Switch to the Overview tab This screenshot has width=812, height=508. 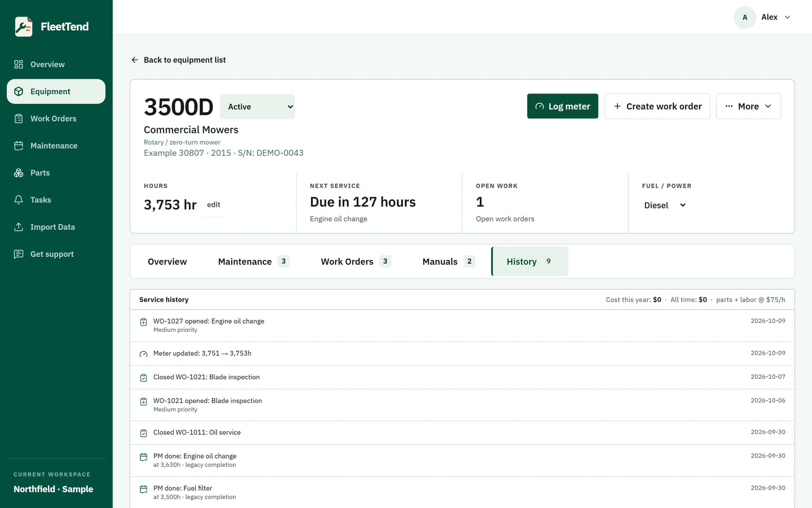tap(167, 262)
